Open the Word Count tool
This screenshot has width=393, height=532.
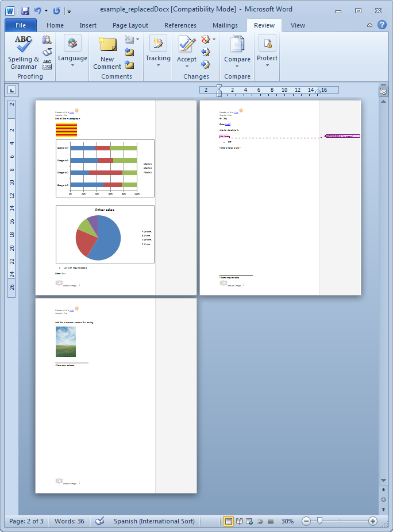(x=47, y=64)
